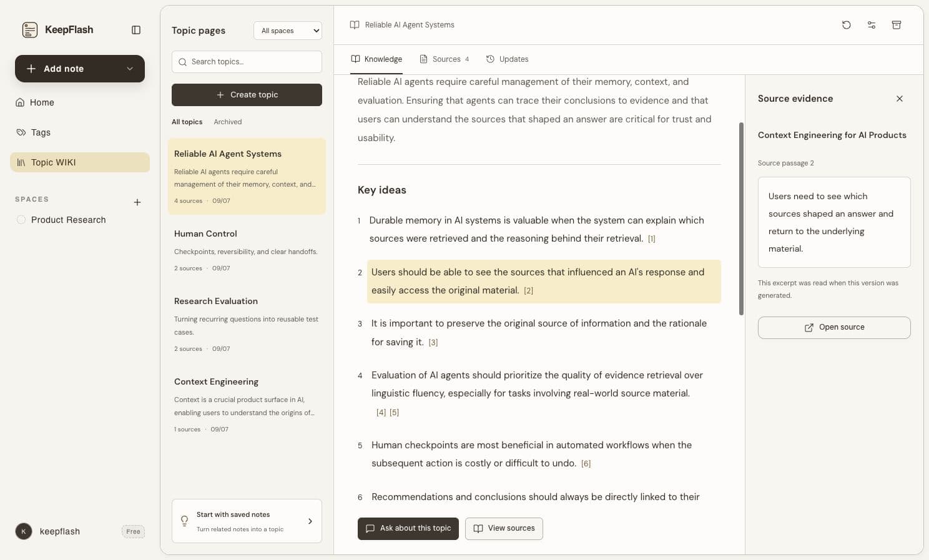This screenshot has height=560, width=929.
Task: Show the Archived topics filter
Action: pyautogui.click(x=228, y=122)
